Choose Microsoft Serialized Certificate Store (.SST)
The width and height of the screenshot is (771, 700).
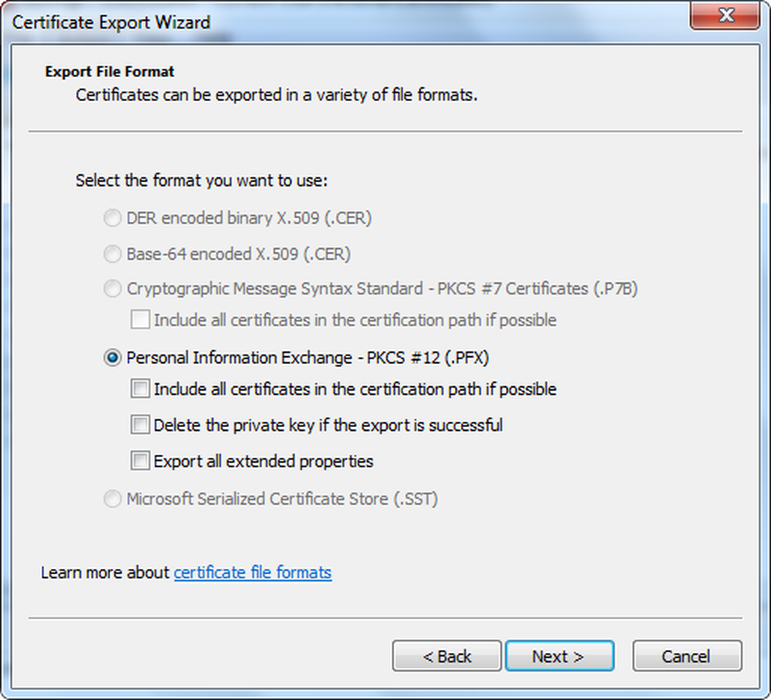(113, 500)
